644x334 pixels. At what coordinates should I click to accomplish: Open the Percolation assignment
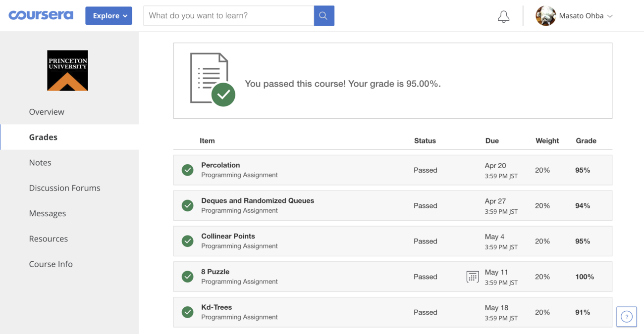[x=220, y=165]
